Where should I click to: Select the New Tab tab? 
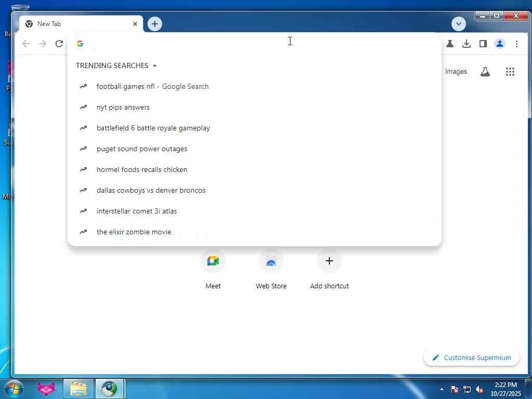coord(81,24)
